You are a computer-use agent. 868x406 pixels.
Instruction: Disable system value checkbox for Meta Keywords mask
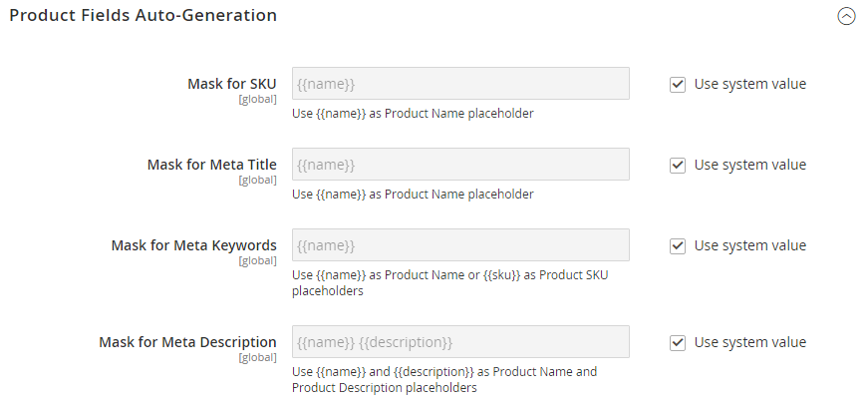pyautogui.click(x=678, y=246)
